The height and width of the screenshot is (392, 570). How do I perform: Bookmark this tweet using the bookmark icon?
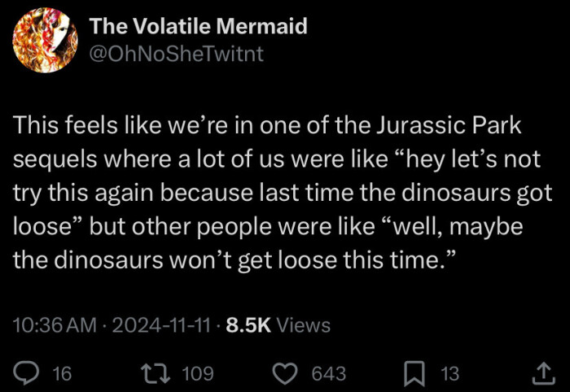414,373
